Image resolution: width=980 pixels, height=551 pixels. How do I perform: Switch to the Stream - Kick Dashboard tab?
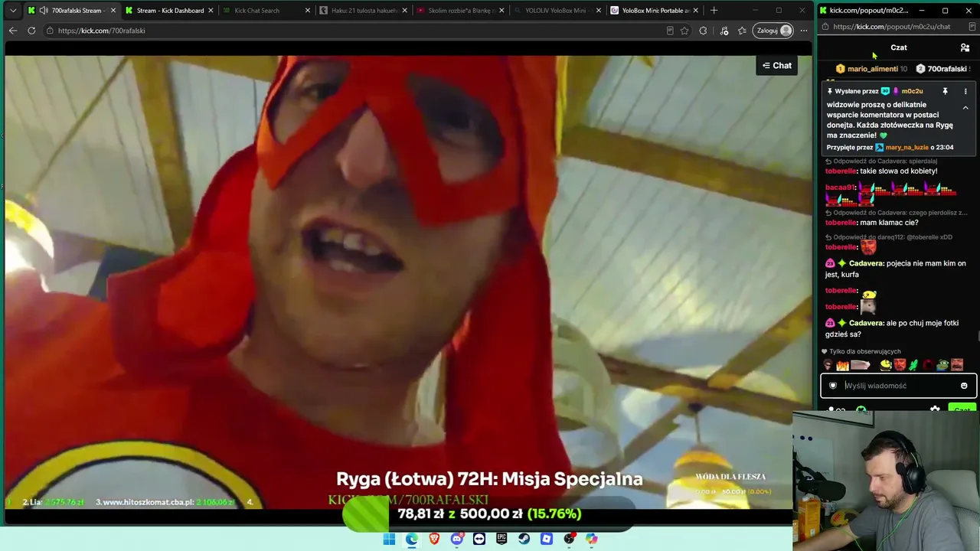pyautogui.click(x=170, y=11)
